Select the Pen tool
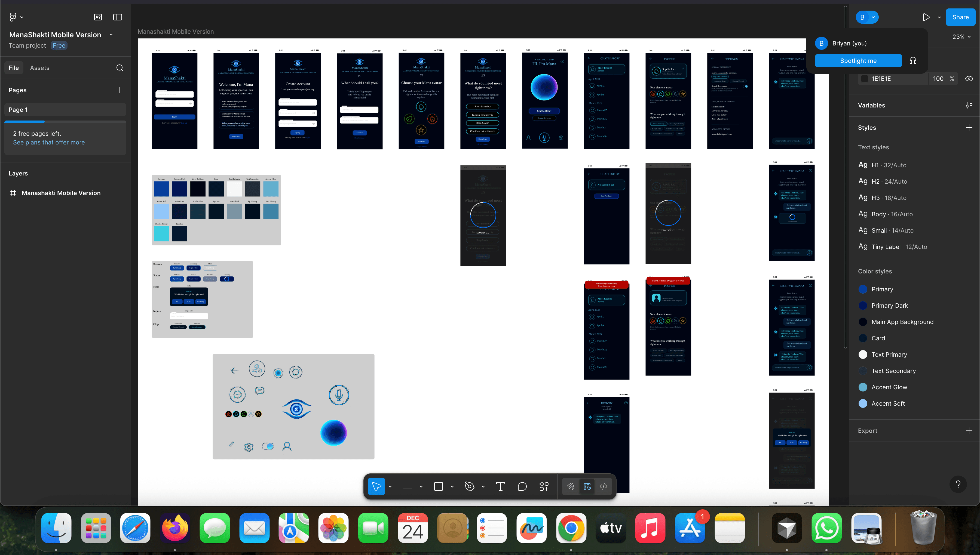This screenshot has width=980, height=555. 469,486
